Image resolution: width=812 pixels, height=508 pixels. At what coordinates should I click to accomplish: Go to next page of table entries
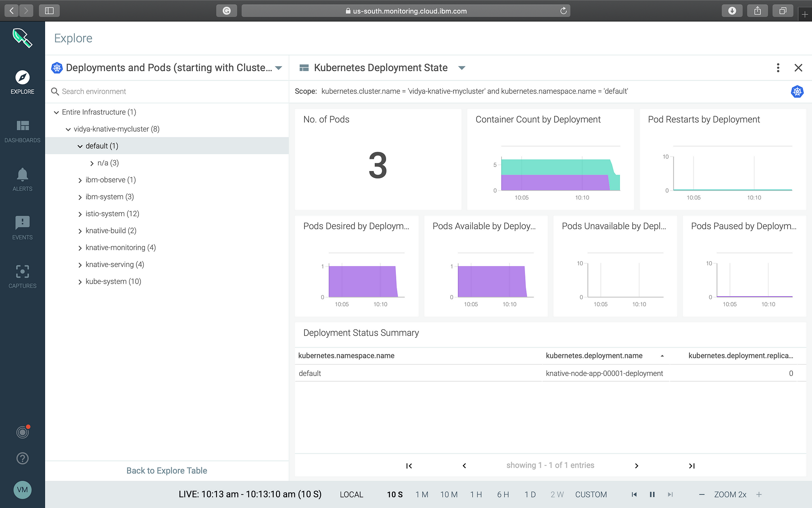click(x=636, y=466)
